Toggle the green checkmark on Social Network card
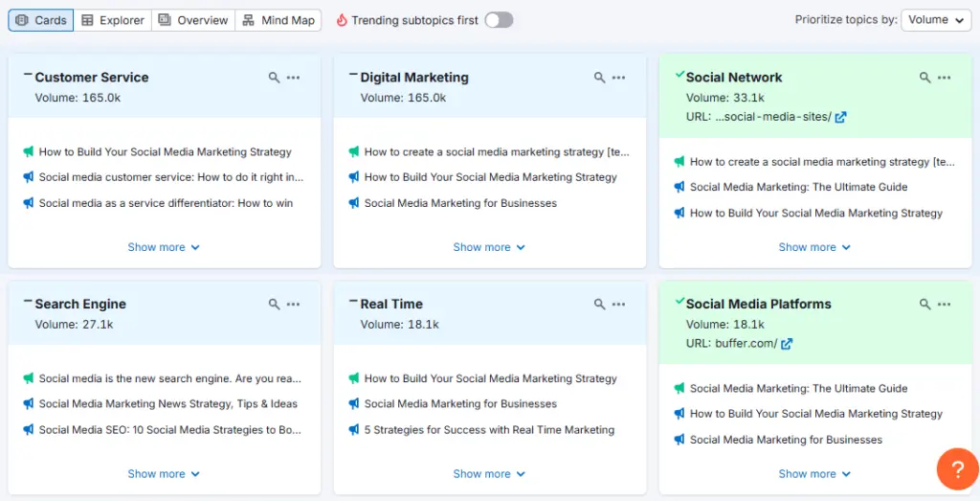Screen dimensions: 980x501 pyautogui.click(x=679, y=75)
